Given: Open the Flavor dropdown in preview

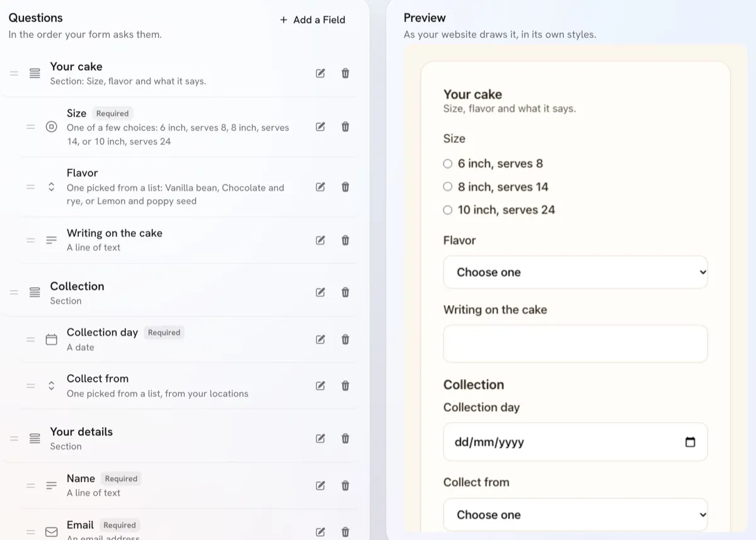Looking at the screenshot, I should (x=575, y=272).
